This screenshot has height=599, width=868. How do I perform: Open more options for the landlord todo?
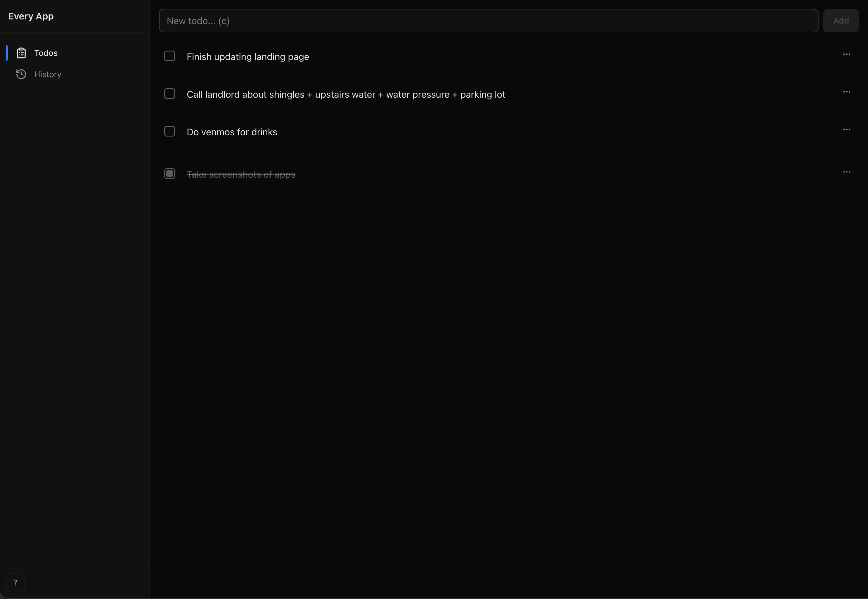847,91
